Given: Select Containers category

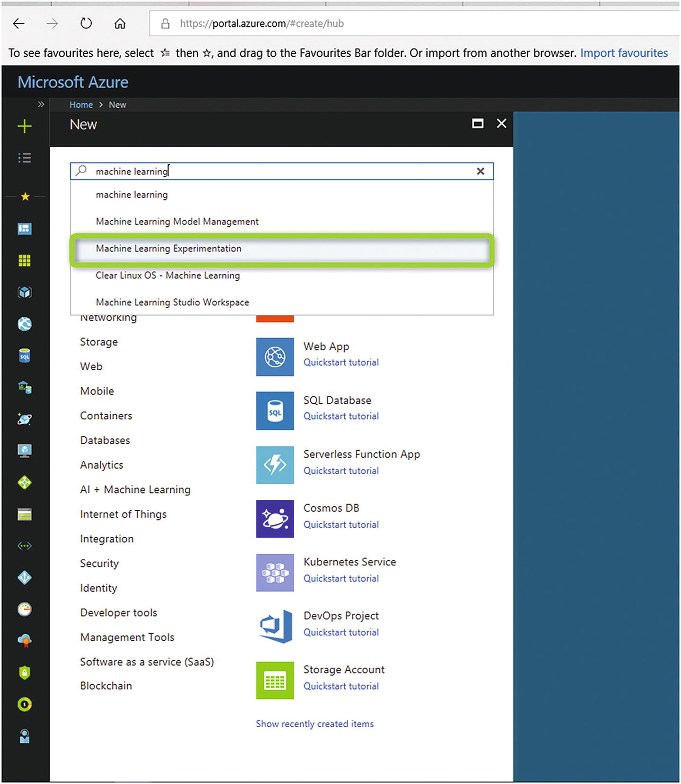Looking at the screenshot, I should (106, 416).
